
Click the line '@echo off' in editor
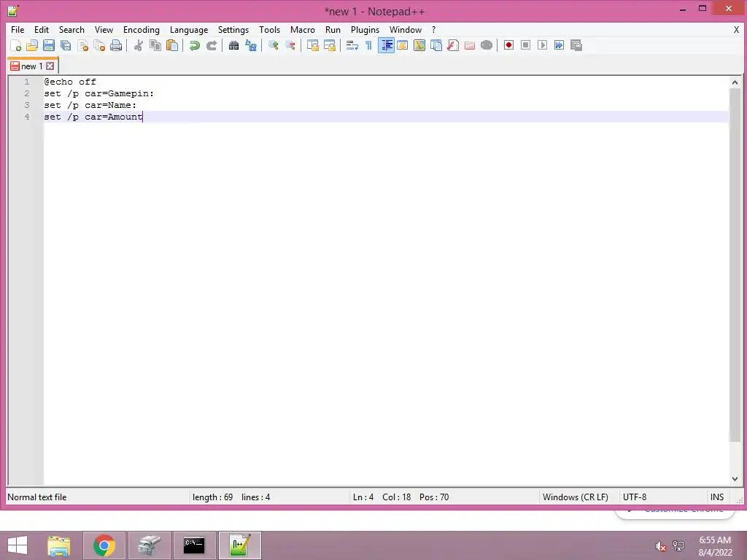tap(70, 82)
